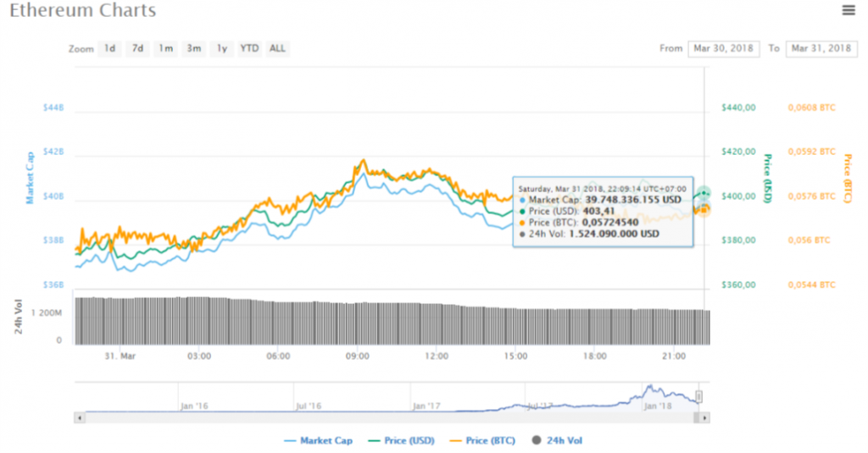Click the price peak near 09:00
868x453 pixels.
click(364, 160)
